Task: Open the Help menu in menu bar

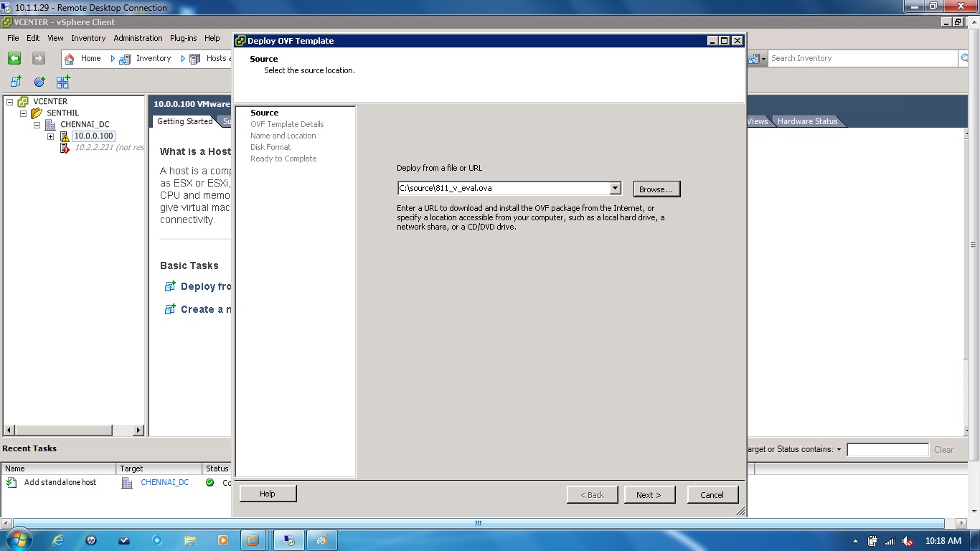Action: point(212,38)
